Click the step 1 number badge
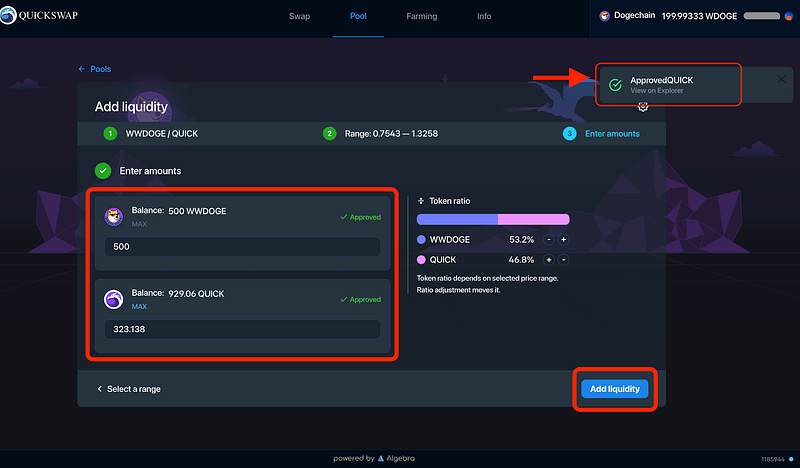This screenshot has height=468, width=800. tap(110, 134)
